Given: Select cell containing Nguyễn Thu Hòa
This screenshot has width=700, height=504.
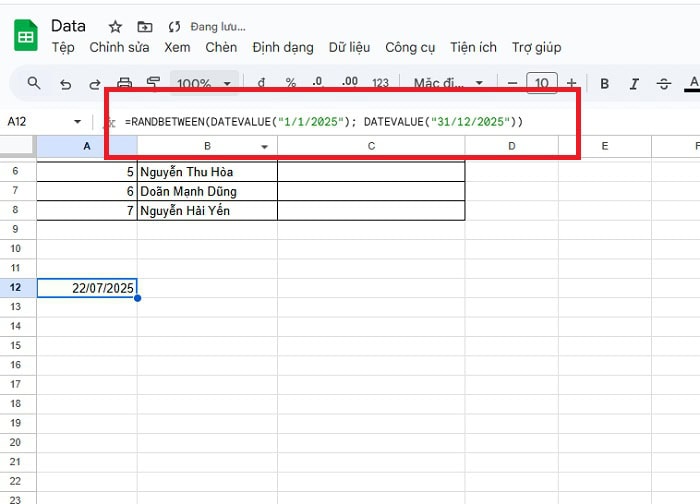Looking at the screenshot, I should click(207, 171).
